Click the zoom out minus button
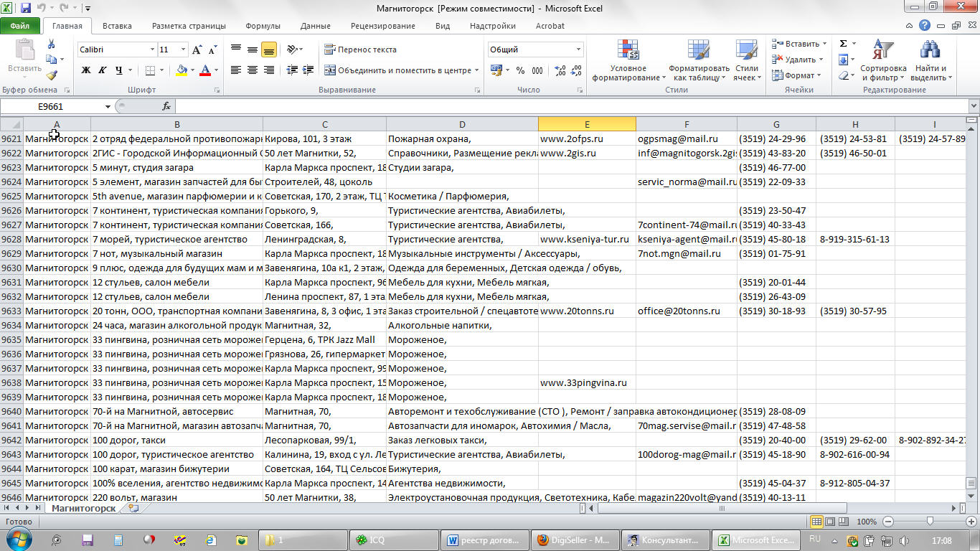980x551 pixels. [888, 522]
